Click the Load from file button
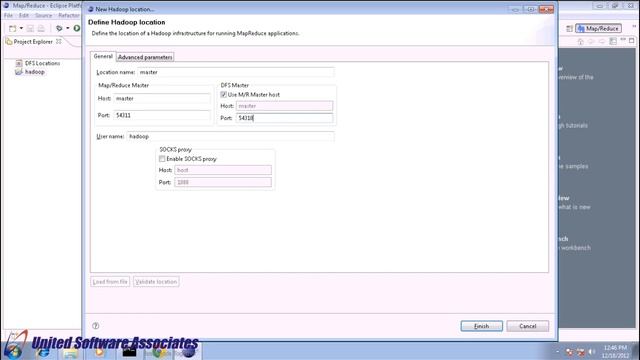The height and width of the screenshot is (360, 640). (x=110, y=282)
